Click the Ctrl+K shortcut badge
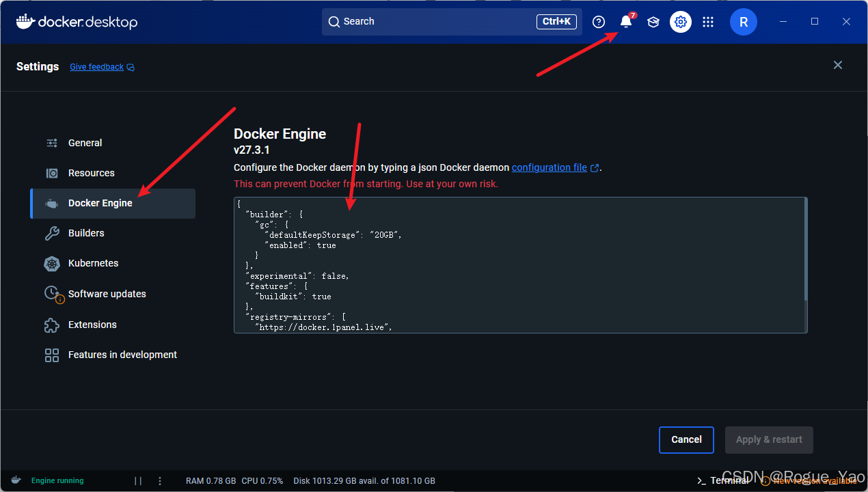The height and width of the screenshot is (492, 868). tap(556, 22)
